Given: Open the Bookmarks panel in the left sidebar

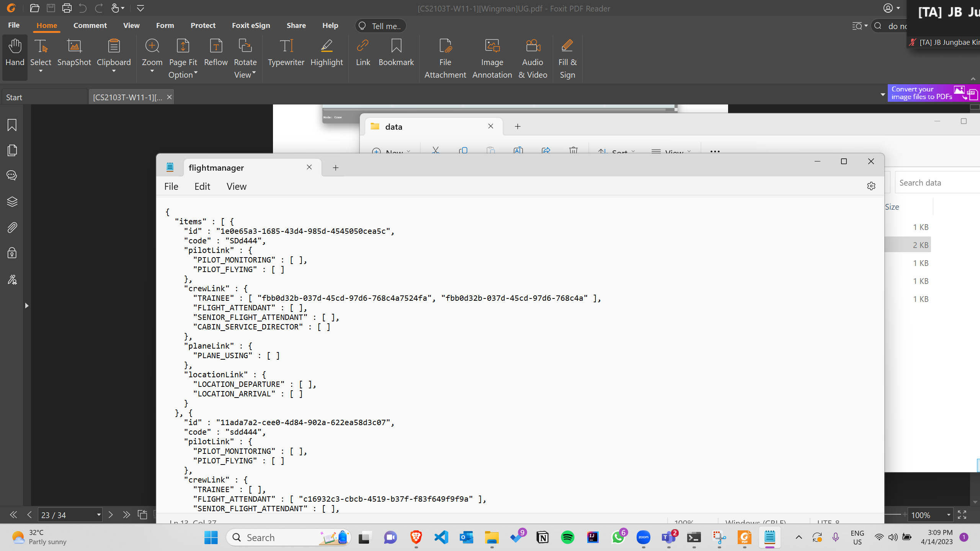Looking at the screenshot, I should tap(12, 125).
